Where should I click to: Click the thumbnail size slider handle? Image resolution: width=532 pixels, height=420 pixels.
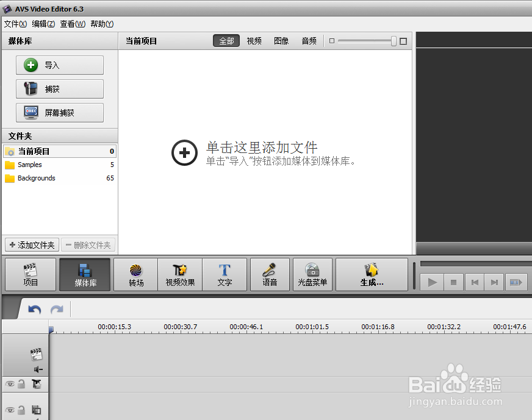pyautogui.click(x=394, y=41)
